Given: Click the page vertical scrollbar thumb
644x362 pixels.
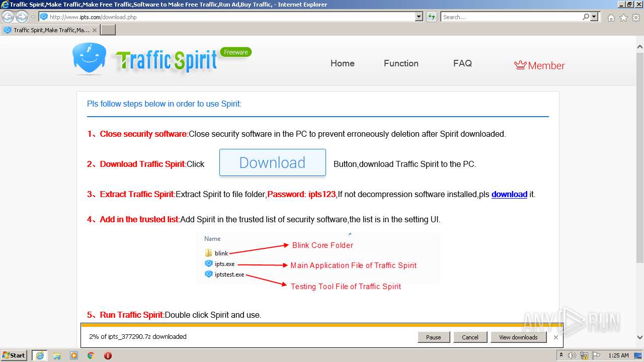Looking at the screenshot, I should (640, 157).
